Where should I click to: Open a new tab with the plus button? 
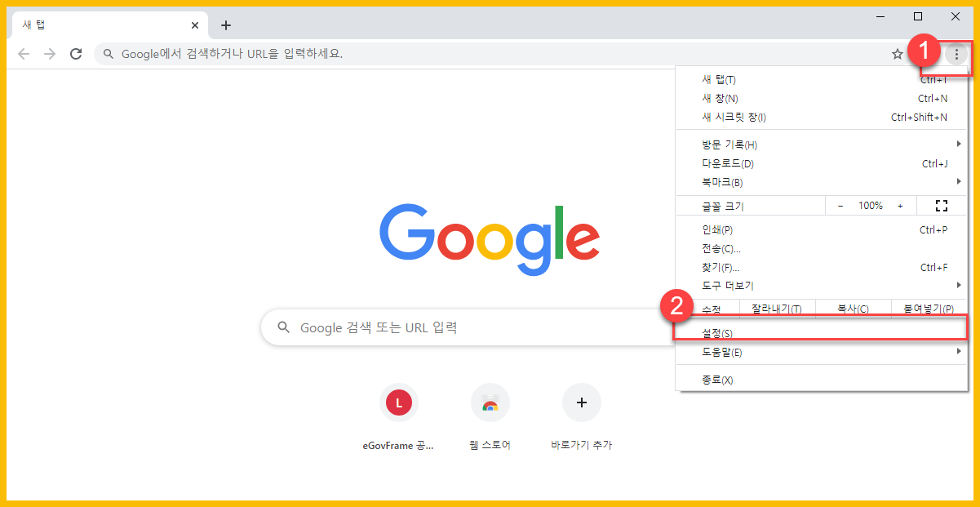coord(226,25)
